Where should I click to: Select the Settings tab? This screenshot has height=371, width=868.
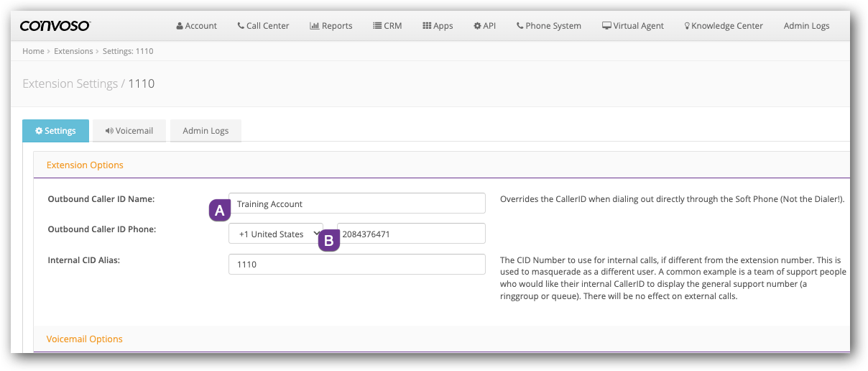point(55,131)
